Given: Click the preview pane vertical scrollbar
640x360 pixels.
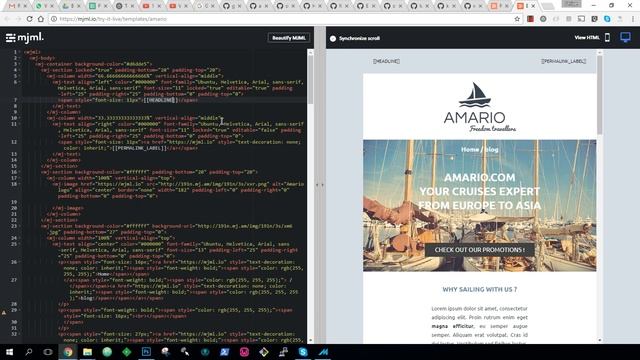Looking at the screenshot, I should tap(600, 94).
